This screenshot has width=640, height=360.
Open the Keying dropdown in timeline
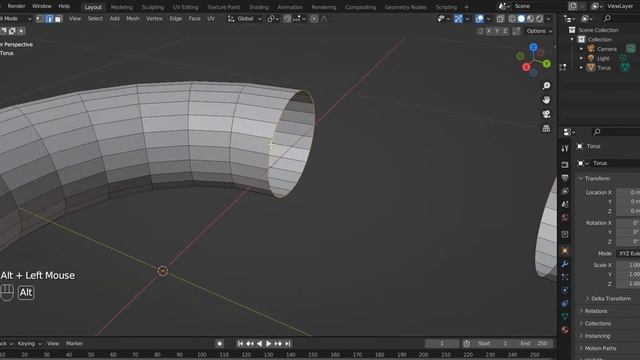tap(29, 344)
